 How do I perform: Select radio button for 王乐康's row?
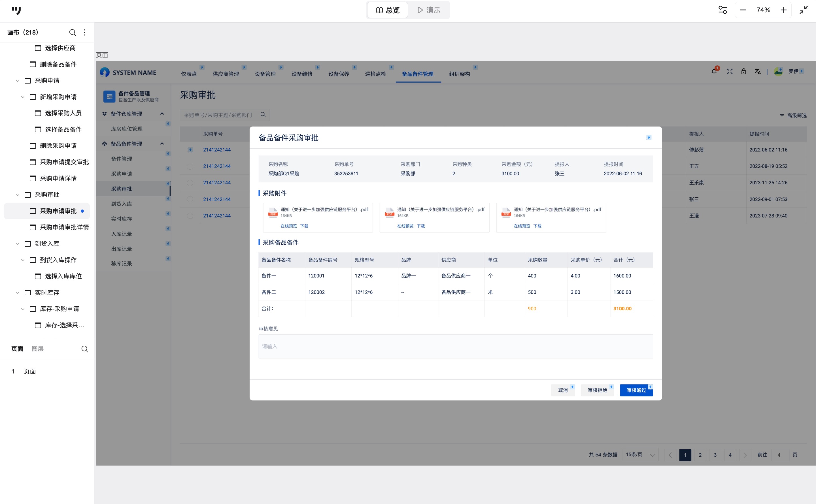coord(190,183)
